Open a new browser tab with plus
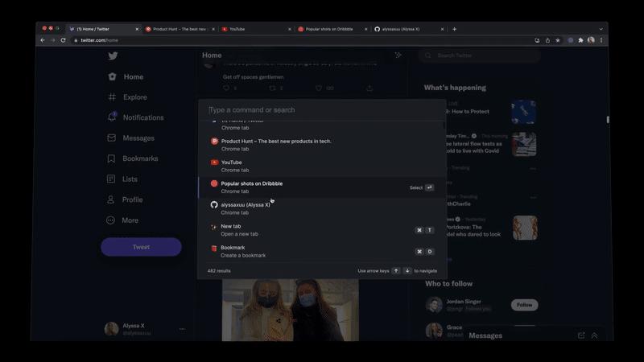Viewport: 644px width, 362px height. [x=454, y=29]
